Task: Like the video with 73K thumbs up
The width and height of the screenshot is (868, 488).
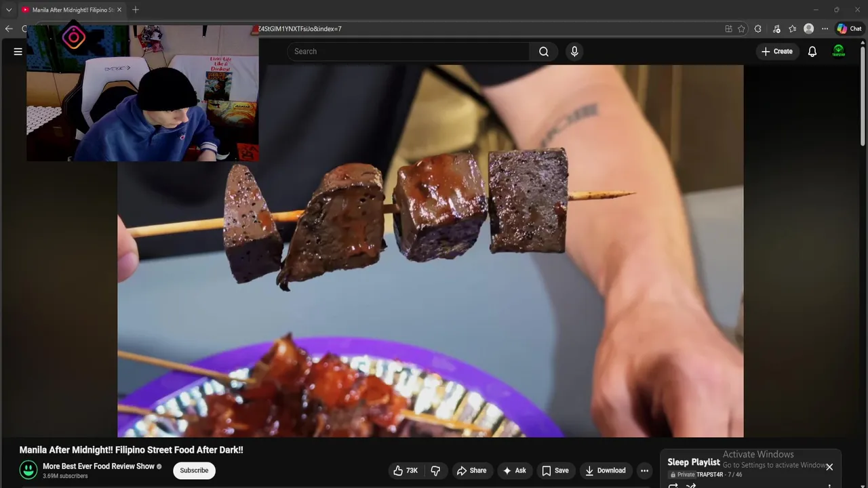Action: tap(406, 470)
